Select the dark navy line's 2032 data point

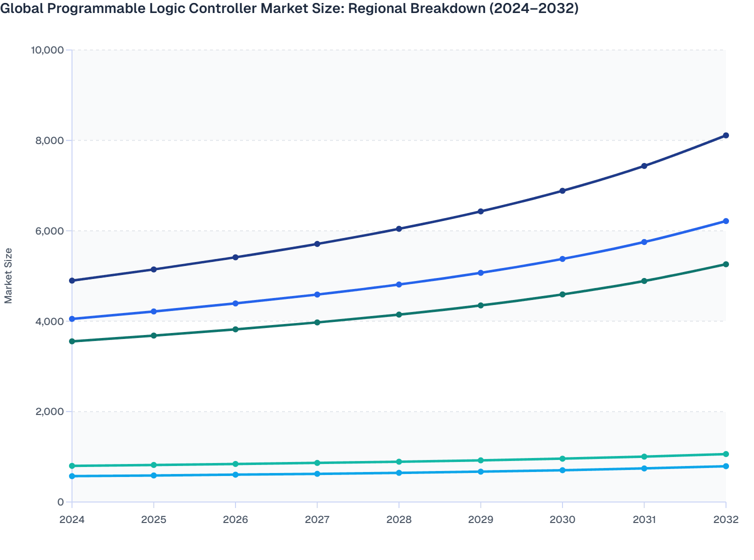725,135
